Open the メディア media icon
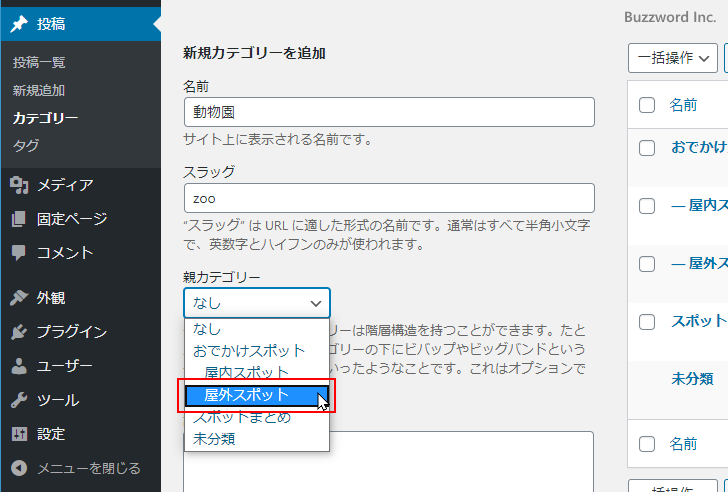 19,185
